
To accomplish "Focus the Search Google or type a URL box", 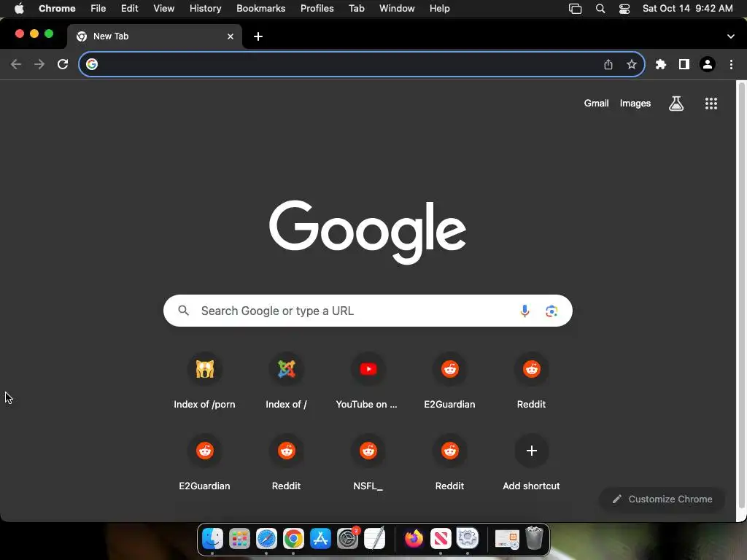I will click(x=368, y=311).
